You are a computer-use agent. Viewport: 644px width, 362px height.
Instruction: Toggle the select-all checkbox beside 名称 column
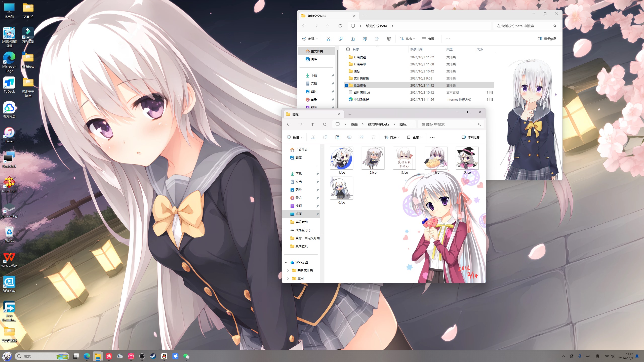[x=348, y=49]
